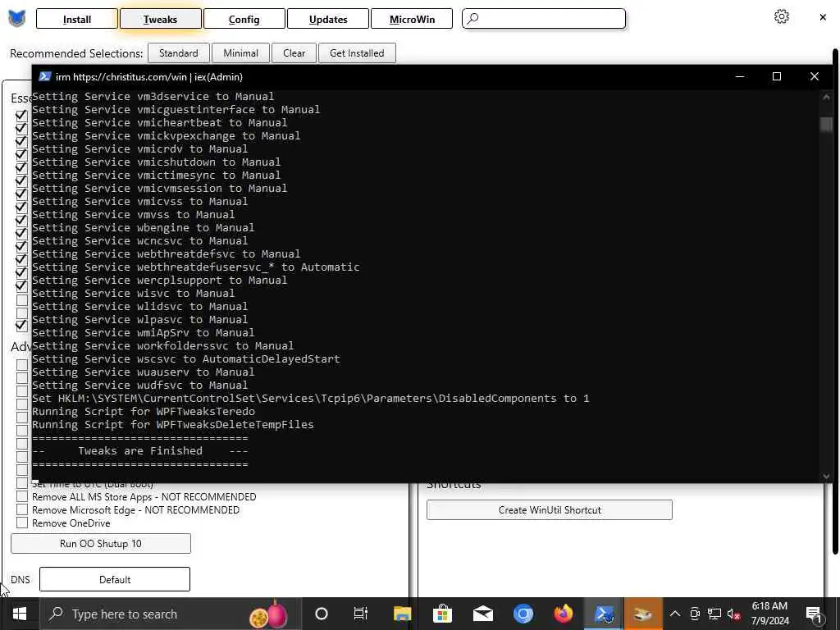Click 'Running Script for WPFTweaksDeleteTempFiles' line
This screenshot has height=630, width=840.
pyautogui.click(x=173, y=424)
